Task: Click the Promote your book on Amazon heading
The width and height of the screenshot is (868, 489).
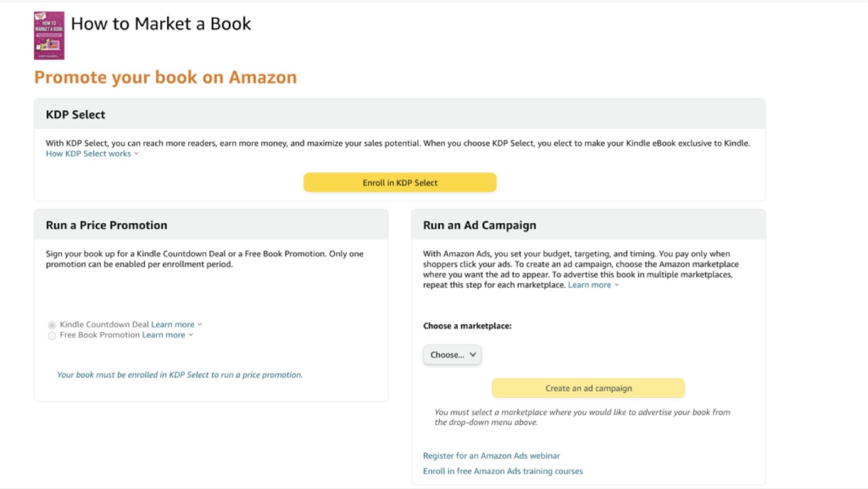Action: tap(165, 77)
